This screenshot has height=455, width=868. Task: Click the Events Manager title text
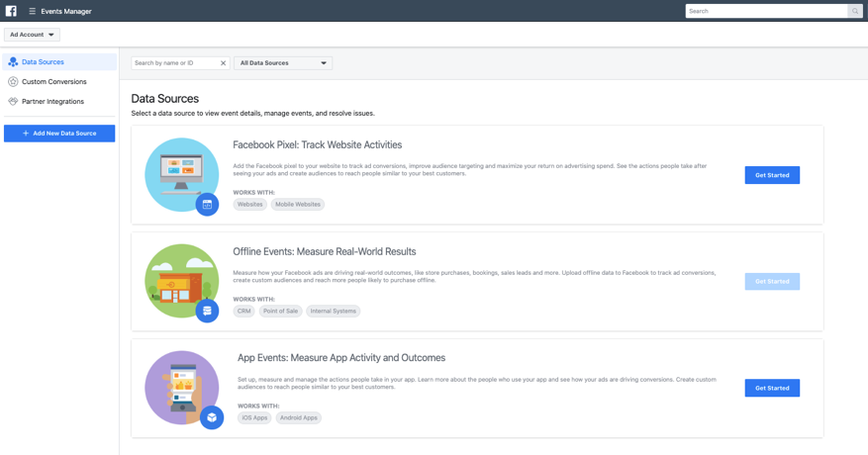click(66, 11)
